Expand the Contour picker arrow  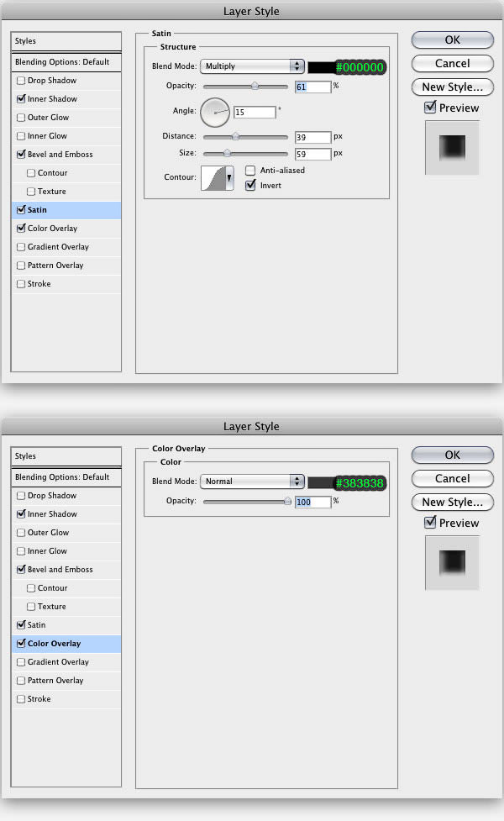point(229,178)
